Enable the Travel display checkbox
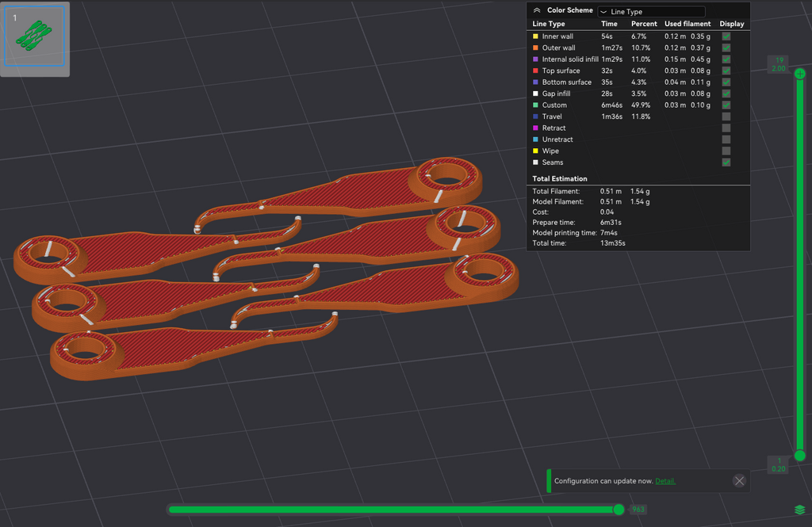The image size is (812, 527). click(726, 116)
